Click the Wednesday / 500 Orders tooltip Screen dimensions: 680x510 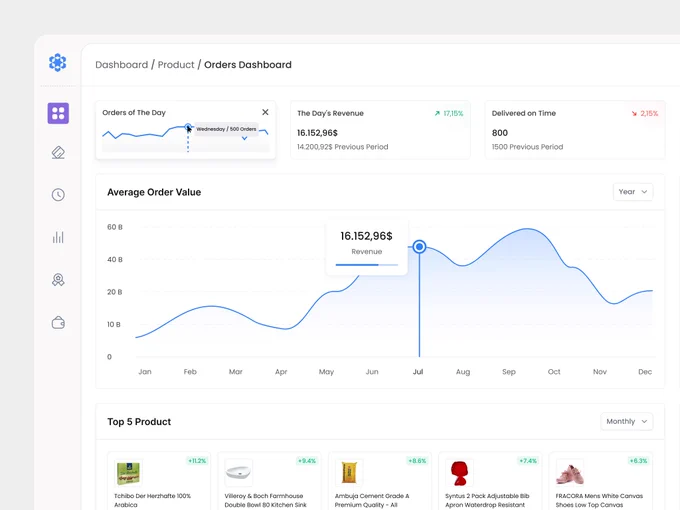[x=226, y=129]
